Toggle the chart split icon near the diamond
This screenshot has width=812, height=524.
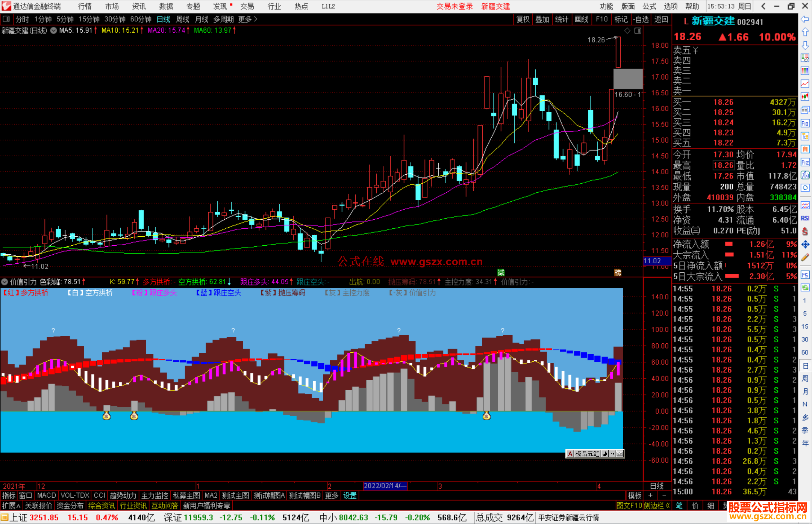click(x=638, y=31)
